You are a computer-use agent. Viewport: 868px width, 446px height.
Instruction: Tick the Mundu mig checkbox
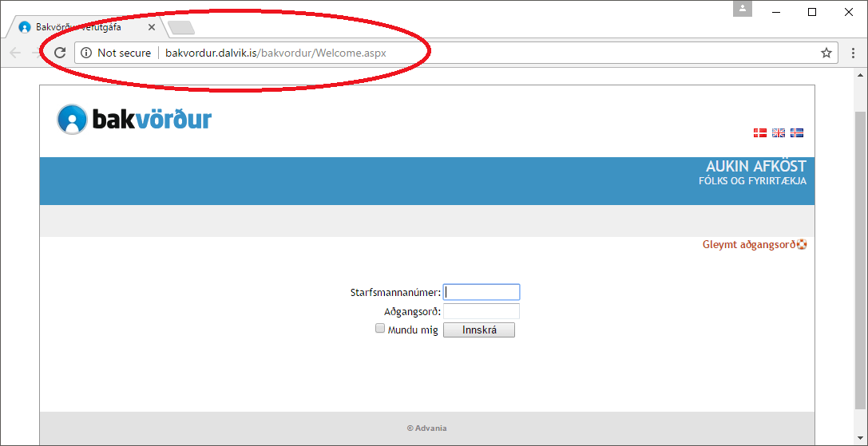(x=380, y=328)
